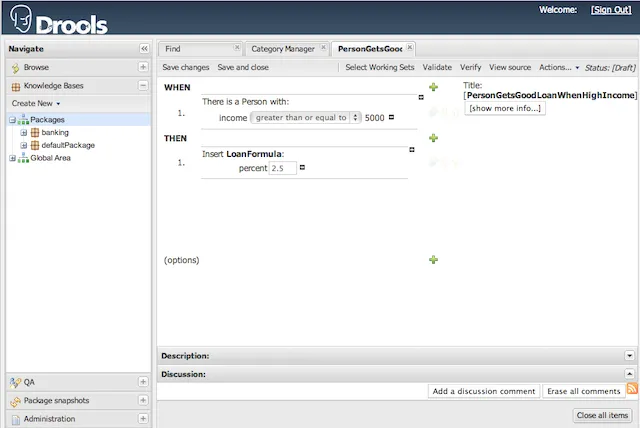The image size is (640, 428).
Task: Click Select Working Sets
Action: click(x=380, y=67)
